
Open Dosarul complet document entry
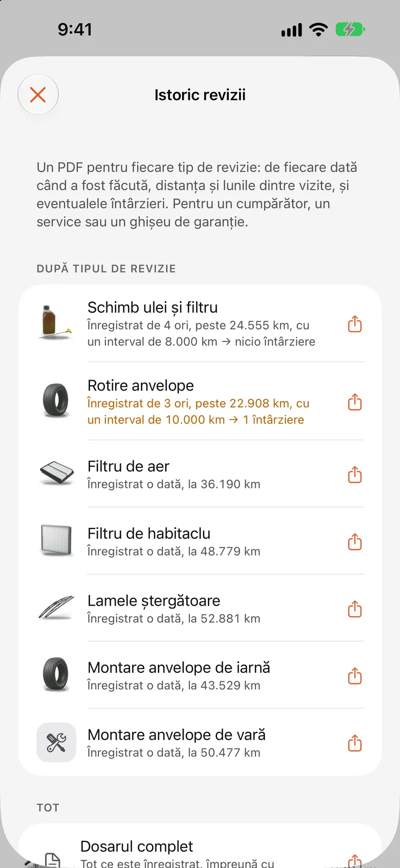tap(200, 846)
